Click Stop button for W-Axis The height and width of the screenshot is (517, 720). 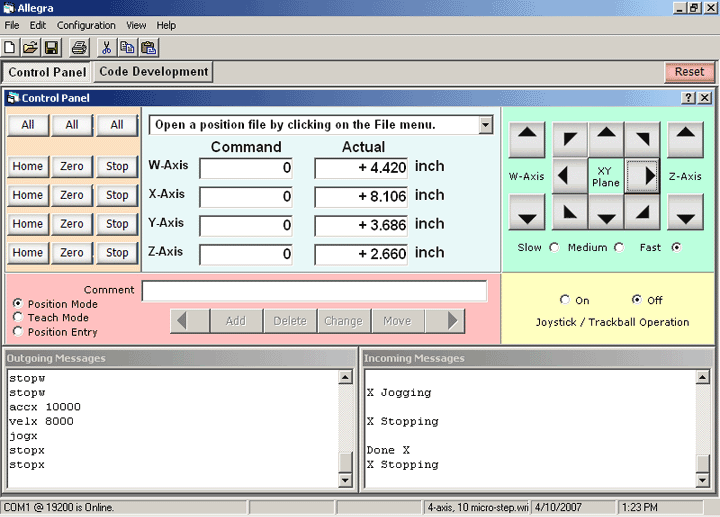tap(117, 166)
